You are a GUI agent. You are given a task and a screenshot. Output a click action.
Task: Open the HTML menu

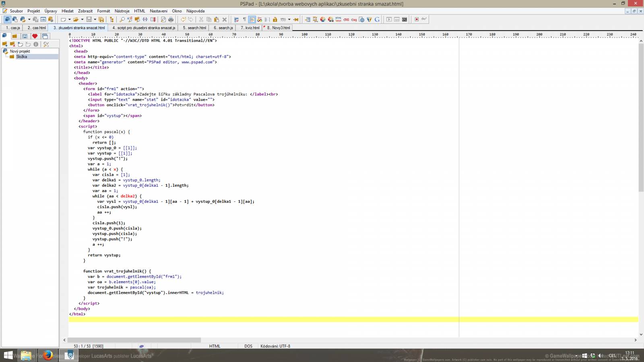pyautogui.click(x=140, y=11)
